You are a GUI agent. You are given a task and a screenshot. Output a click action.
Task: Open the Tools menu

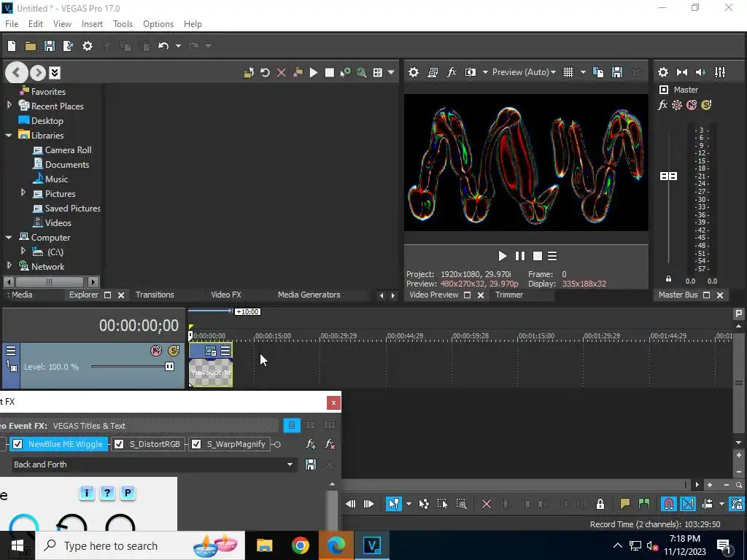coord(123,24)
